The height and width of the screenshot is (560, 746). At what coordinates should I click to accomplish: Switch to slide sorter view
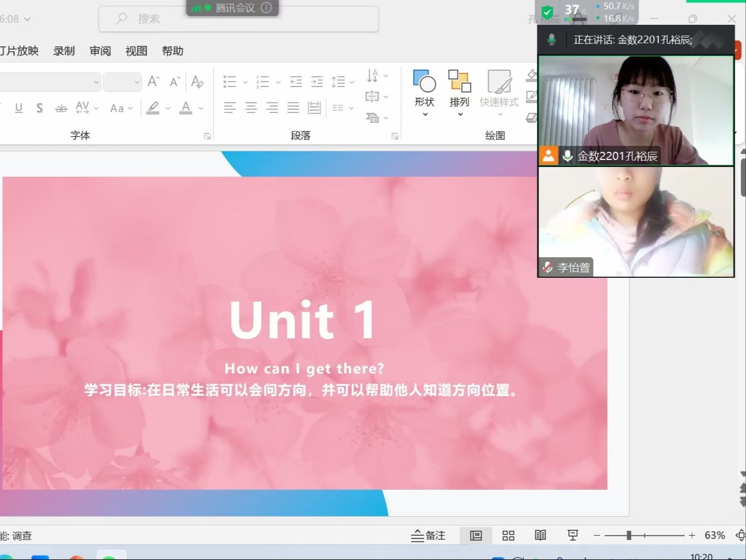(x=508, y=536)
